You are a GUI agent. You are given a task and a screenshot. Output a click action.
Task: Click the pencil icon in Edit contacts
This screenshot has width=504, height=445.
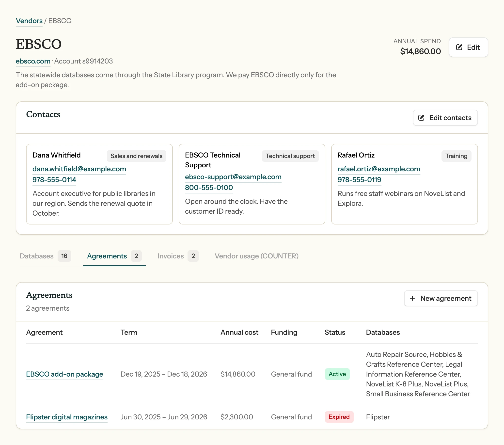pyautogui.click(x=421, y=118)
